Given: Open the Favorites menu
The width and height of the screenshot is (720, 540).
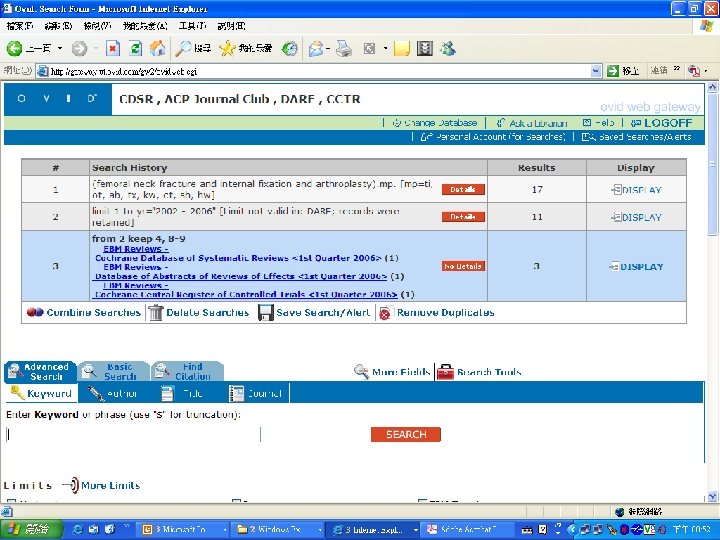Looking at the screenshot, I should pos(145,26).
